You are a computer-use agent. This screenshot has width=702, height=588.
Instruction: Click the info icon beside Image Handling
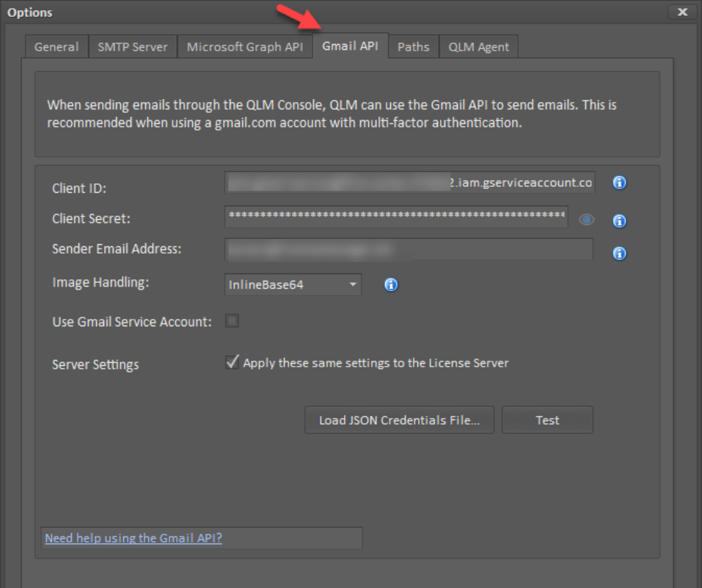391,284
